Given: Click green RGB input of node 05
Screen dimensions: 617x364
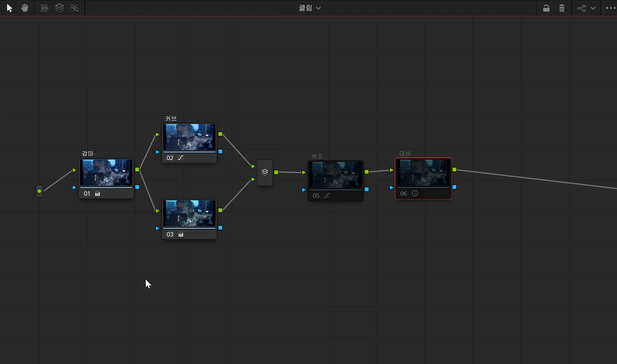Looking at the screenshot, I should pos(304,173).
